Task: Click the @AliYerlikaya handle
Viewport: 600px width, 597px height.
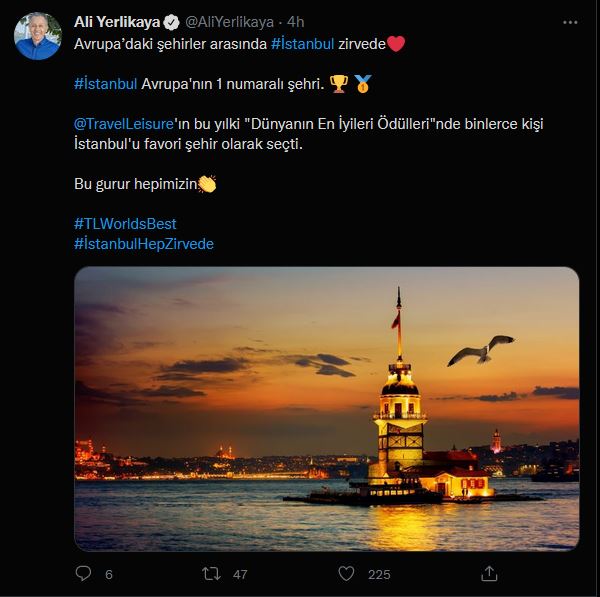Action: click(230, 22)
